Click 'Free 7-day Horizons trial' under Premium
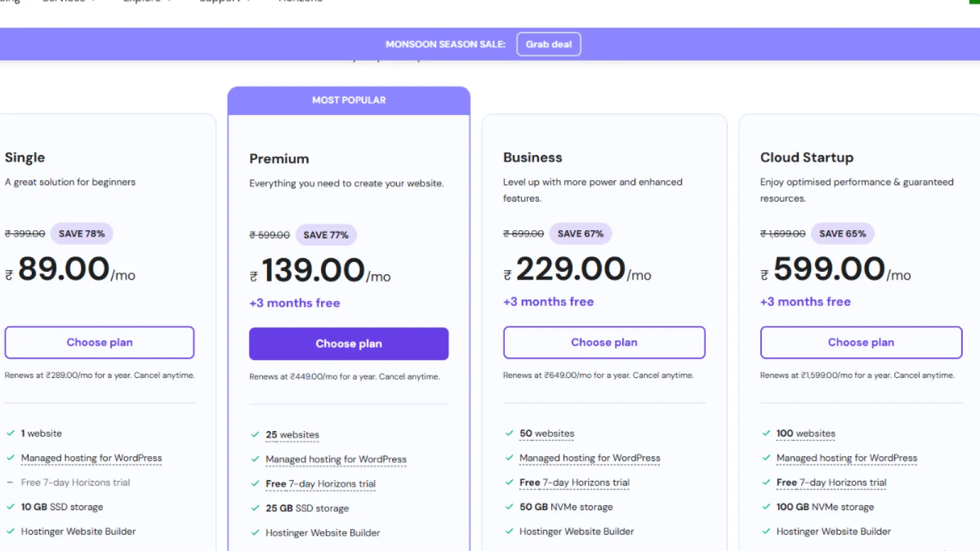The image size is (980, 551). click(320, 484)
